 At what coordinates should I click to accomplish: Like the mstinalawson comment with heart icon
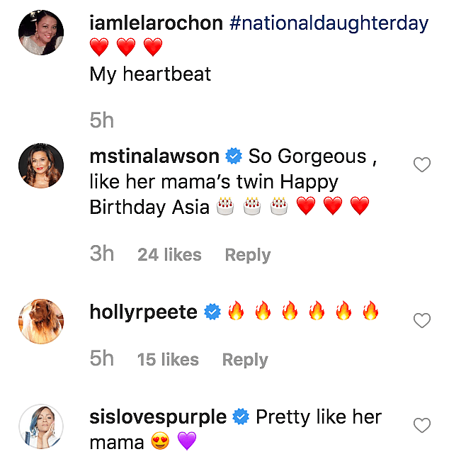pyautogui.click(x=422, y=165)
